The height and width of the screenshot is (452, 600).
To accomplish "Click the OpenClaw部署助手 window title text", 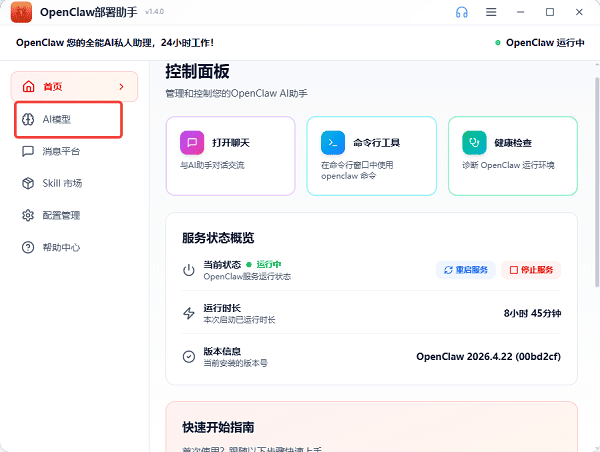I will click(89, 12).
